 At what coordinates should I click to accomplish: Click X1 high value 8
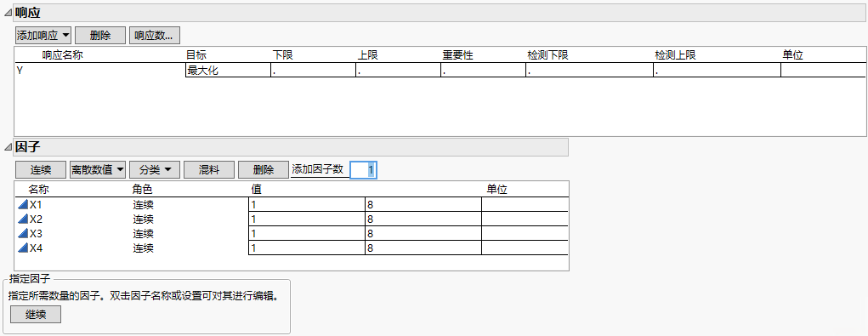pyautogui.click(x=423, y=204)
